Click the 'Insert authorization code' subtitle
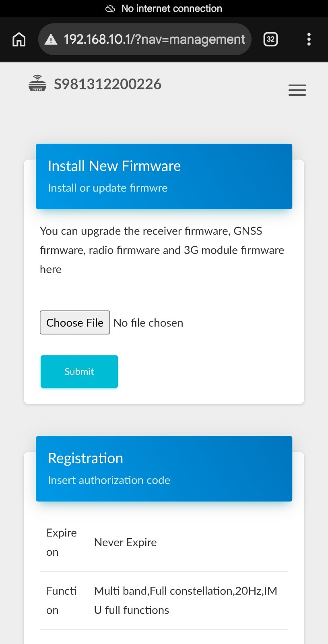This screenshot has height=644, width=328. [x=109, y=480]
